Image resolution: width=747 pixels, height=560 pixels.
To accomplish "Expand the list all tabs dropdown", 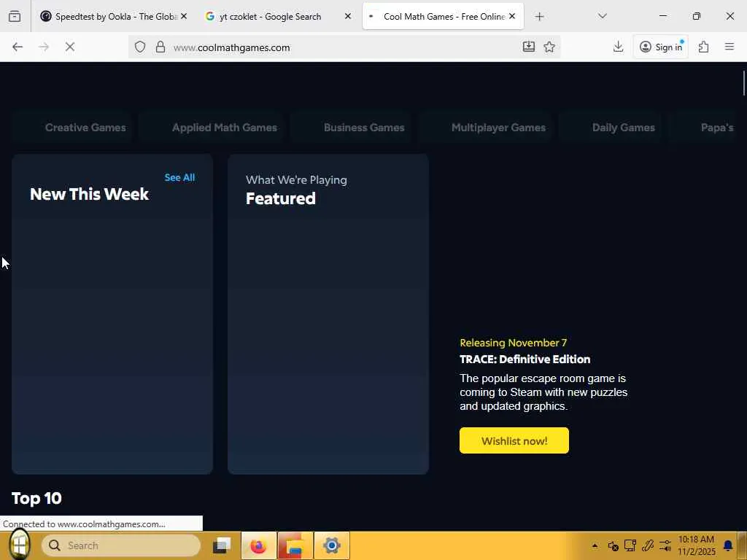I will point(602,16).
